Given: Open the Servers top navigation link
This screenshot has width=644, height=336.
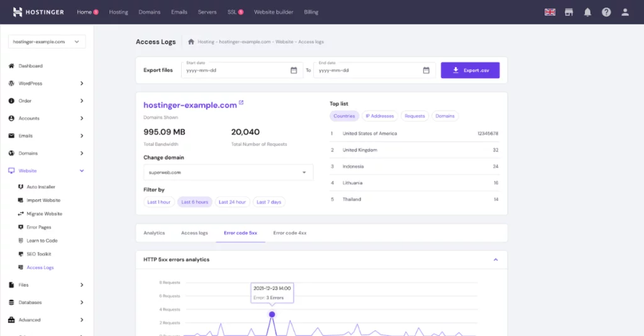Looking at the screenshot, I should point(207,13).
